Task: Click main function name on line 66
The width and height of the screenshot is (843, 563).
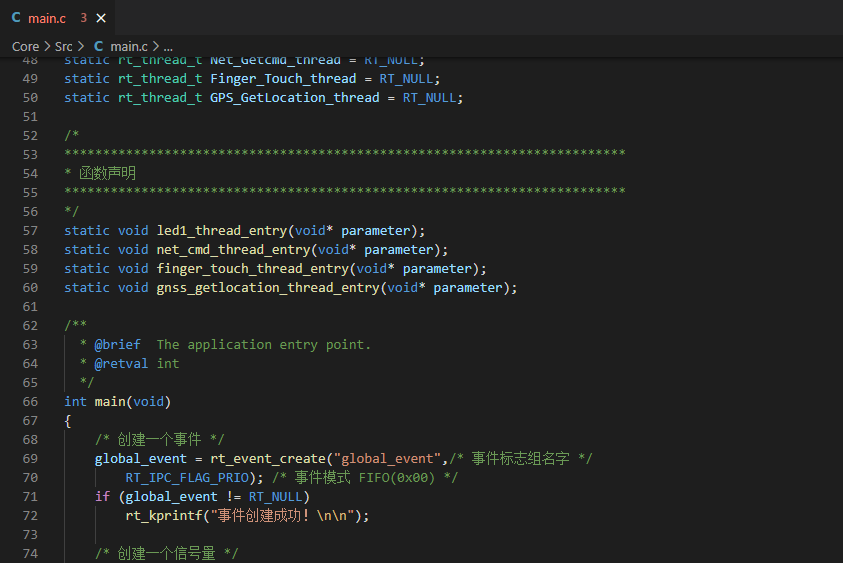Action: click(x=110, y=402)
